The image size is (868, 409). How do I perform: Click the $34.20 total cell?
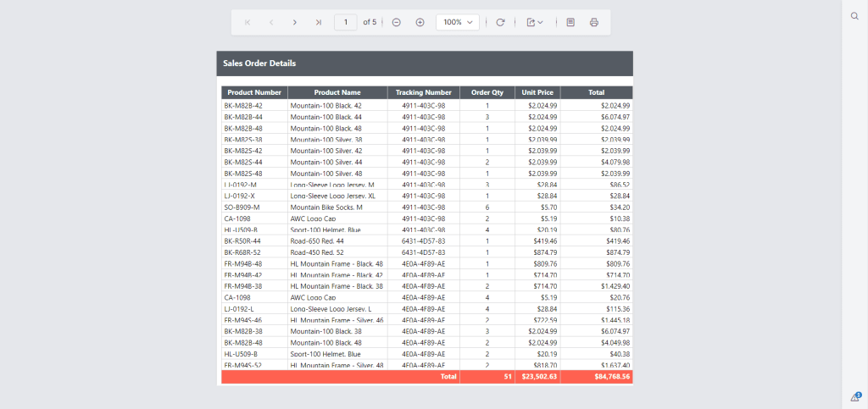597,207
